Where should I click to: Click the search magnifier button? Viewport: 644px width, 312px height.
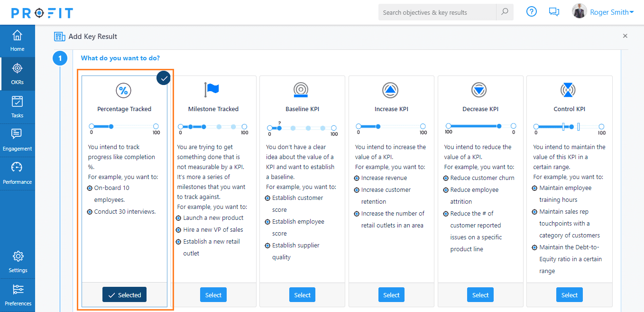pyautogui.click(x=505, y=12)
